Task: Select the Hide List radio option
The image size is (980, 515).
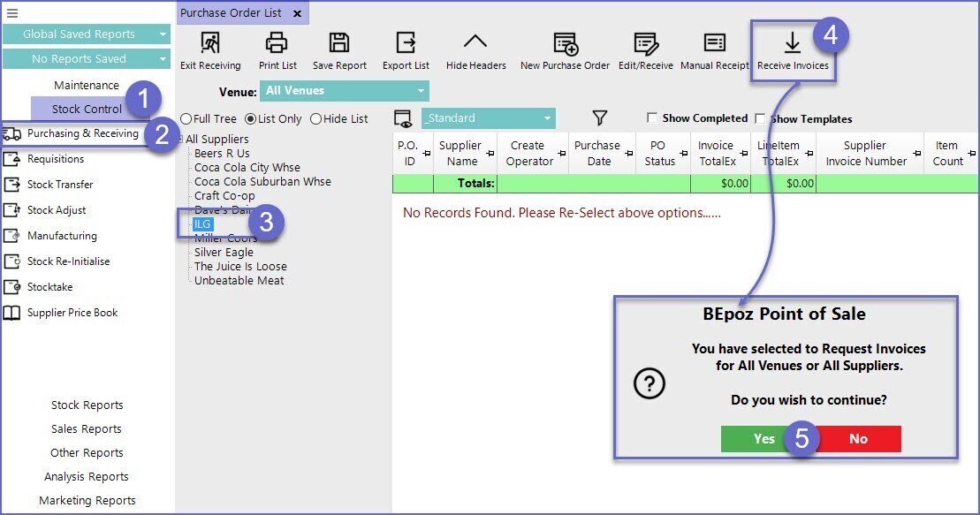Action: tap(315, 119)
